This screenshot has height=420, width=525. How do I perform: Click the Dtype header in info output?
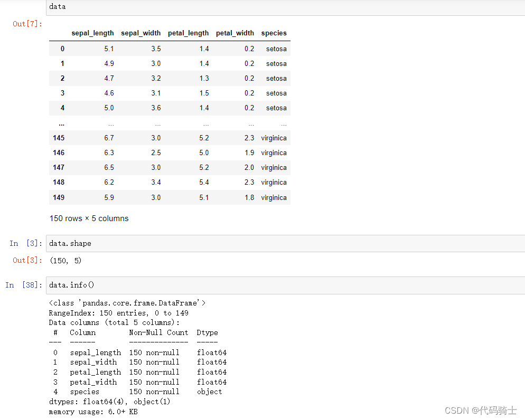(207, 333)
